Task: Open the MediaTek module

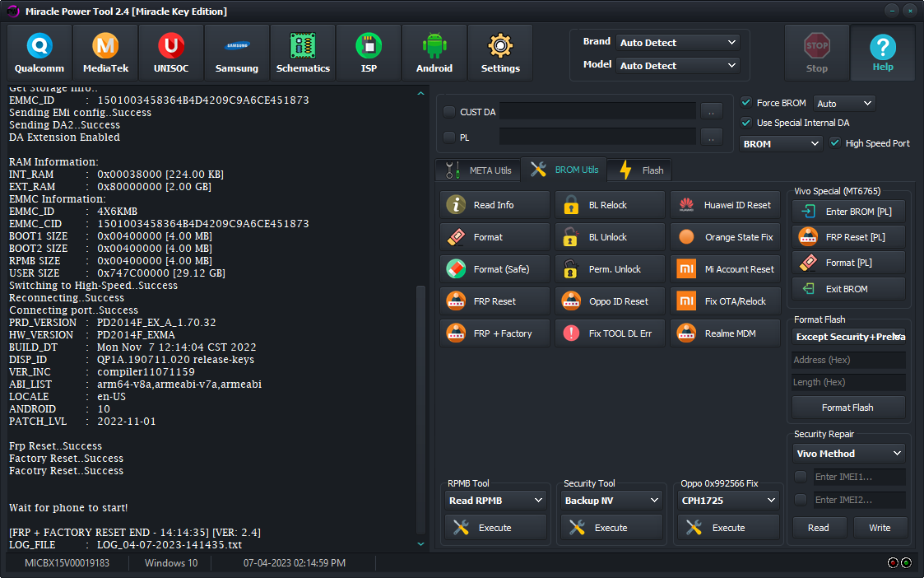Action: [105, 53]
